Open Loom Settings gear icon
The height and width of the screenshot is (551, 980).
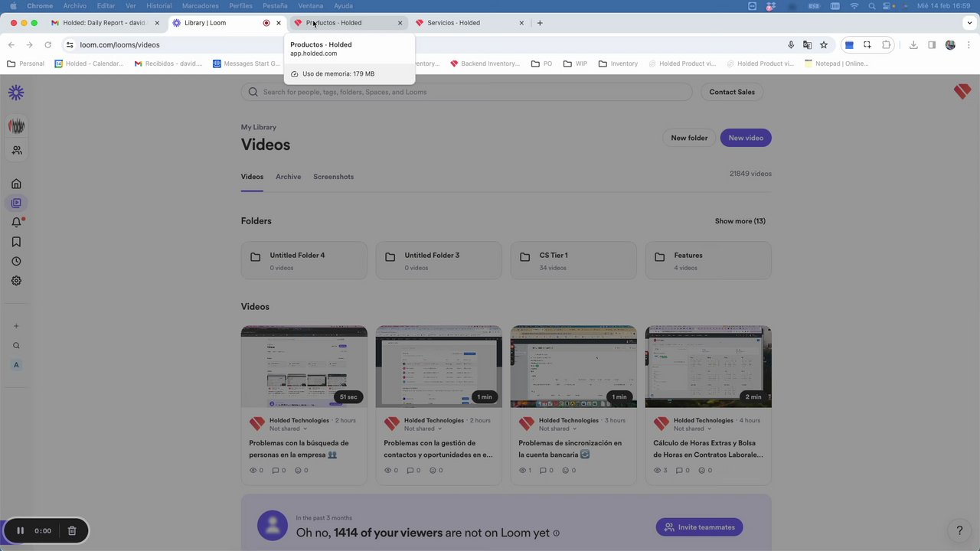16,281
